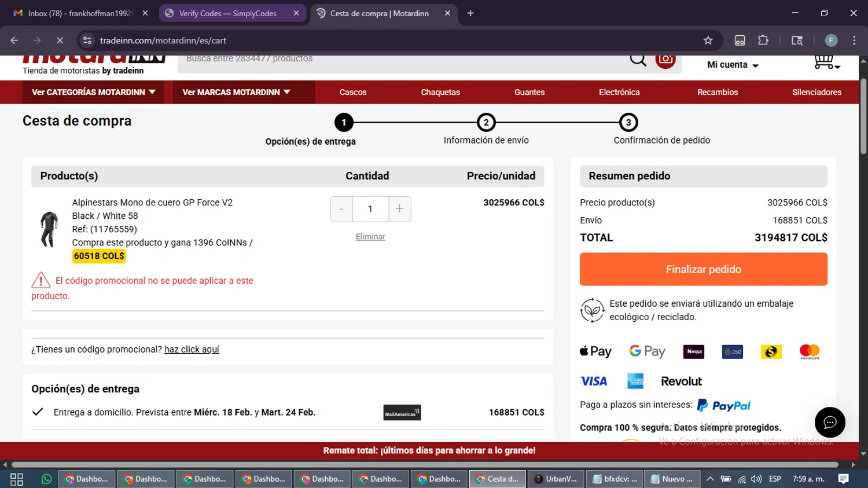Stop page loading with the X button

click(x=60, y=41)
